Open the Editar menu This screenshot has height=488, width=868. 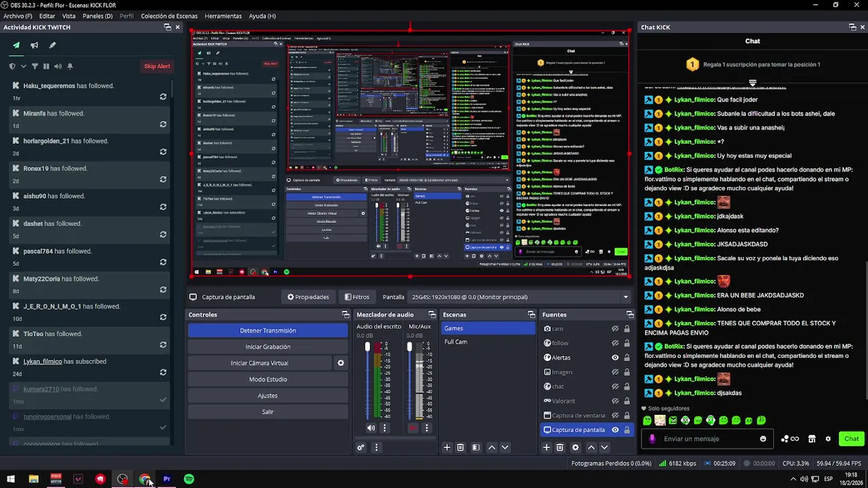[x=47, y=16]
